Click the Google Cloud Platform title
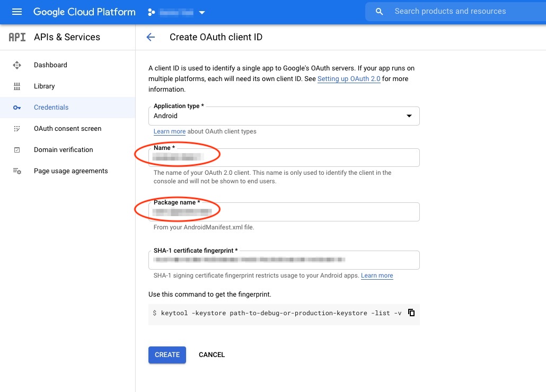Image resolution: width=546 pixels, height=392 pixels. tap(84, 12)
